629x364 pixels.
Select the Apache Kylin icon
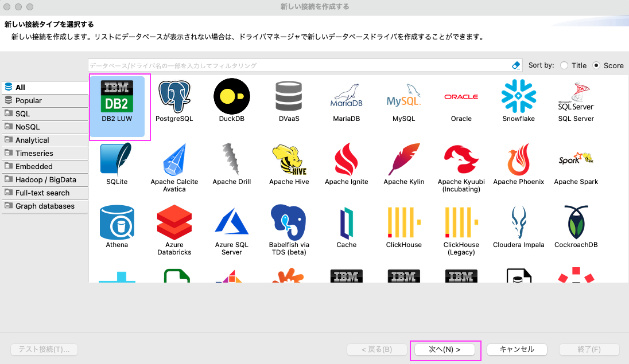(x=403, y=159)
